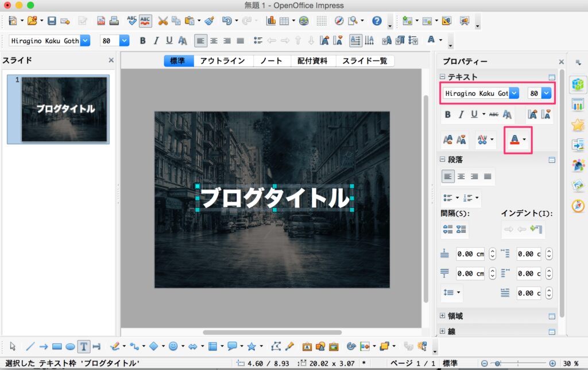Click the ノート view button

[x=270, y=61]
